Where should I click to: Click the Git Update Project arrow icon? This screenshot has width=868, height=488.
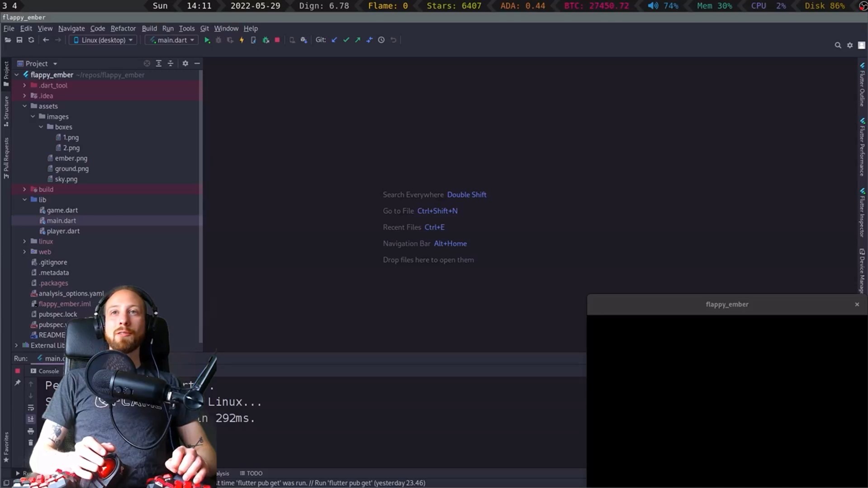click(x=334, y=40)
